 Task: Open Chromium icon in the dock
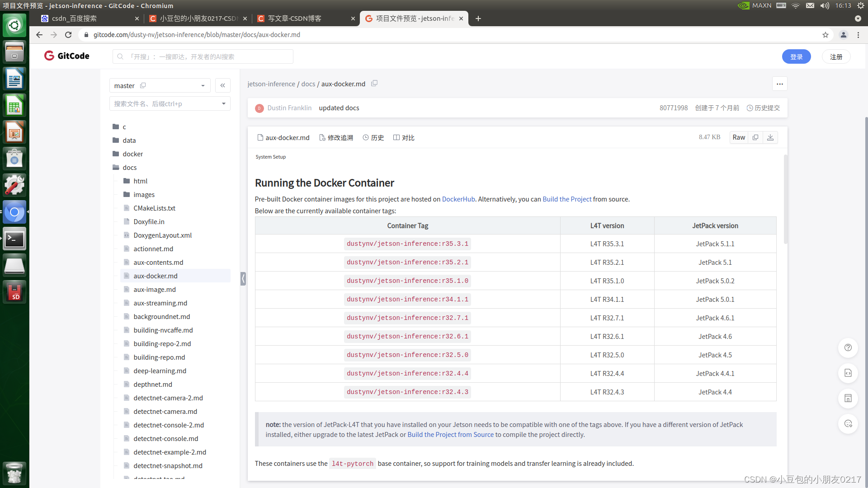(x=14, y=212)
